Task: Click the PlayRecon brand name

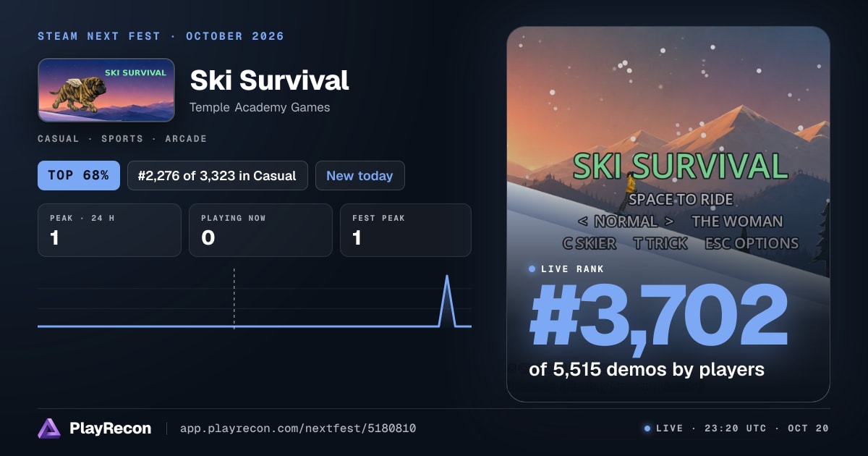Action: pos(110,428)
